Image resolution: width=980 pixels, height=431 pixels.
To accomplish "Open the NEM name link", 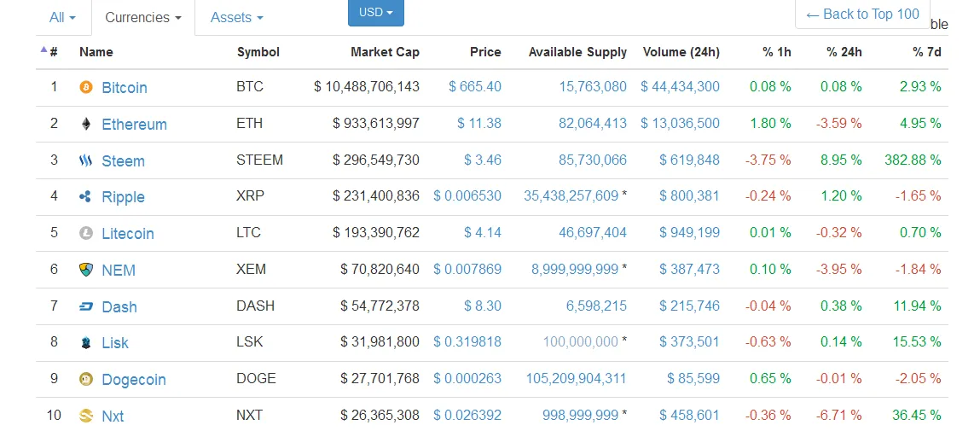I will point(119,271).
